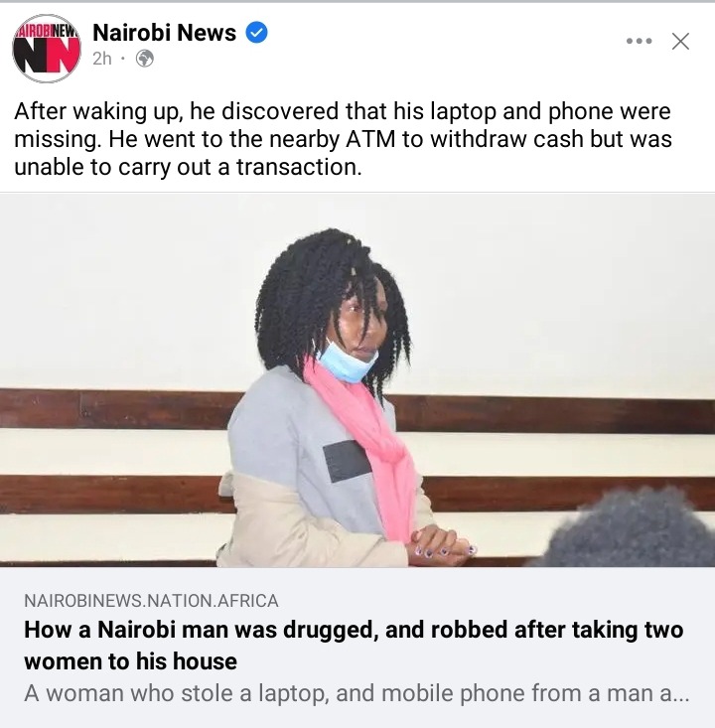The width and height of the screenshot is (715, 728).
Task: Click caption line mentioning the nearby ATM
Action: tap(344, 139)
